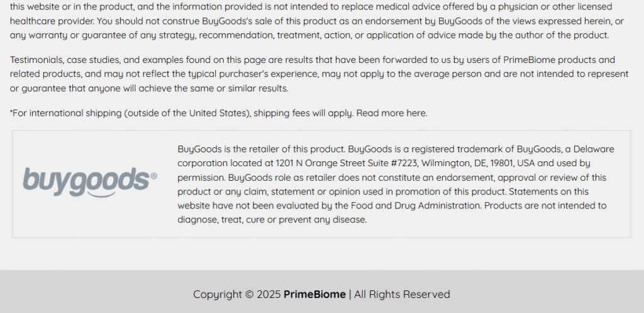Screen dimensions: 644x313
Task: Select the bold PrimeBiome name in the footer
Action: click(314, 295)
